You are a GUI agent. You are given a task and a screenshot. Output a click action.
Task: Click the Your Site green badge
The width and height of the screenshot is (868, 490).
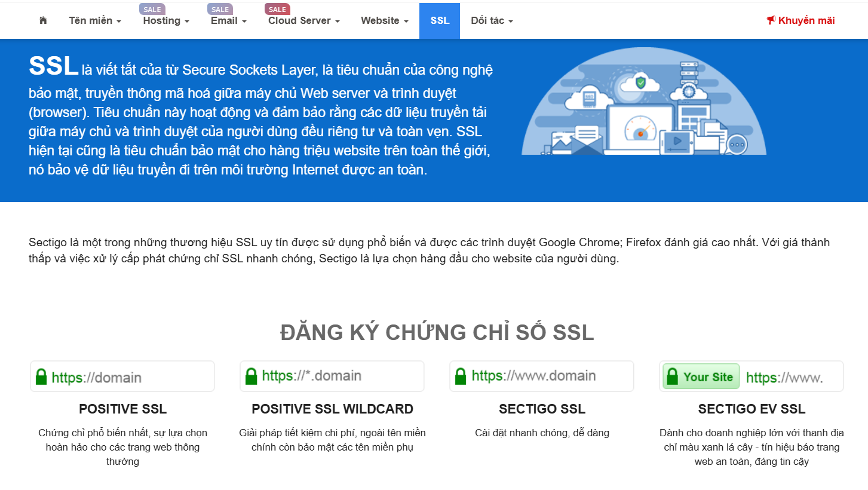(x=701, y=376)
